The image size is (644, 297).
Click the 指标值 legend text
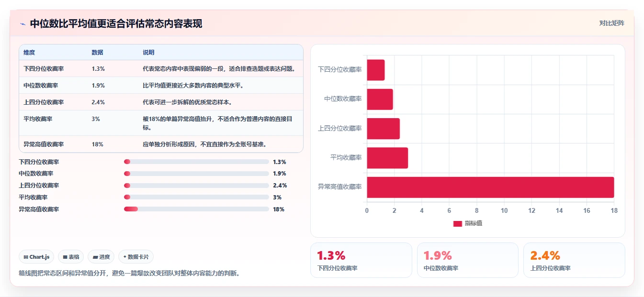coord(474,223)
